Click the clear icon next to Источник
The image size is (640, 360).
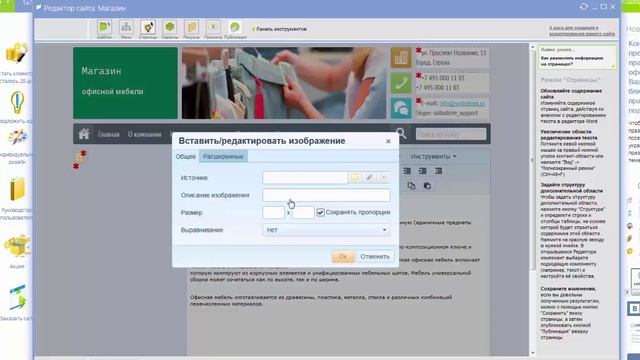383,178
